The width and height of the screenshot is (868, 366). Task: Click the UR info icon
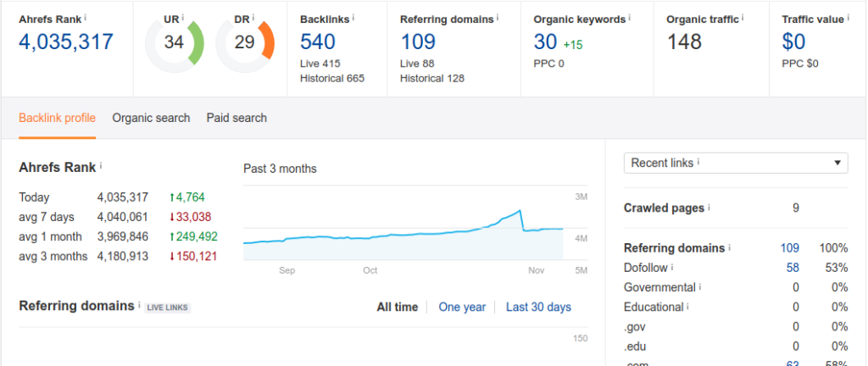tap(183, 18)
